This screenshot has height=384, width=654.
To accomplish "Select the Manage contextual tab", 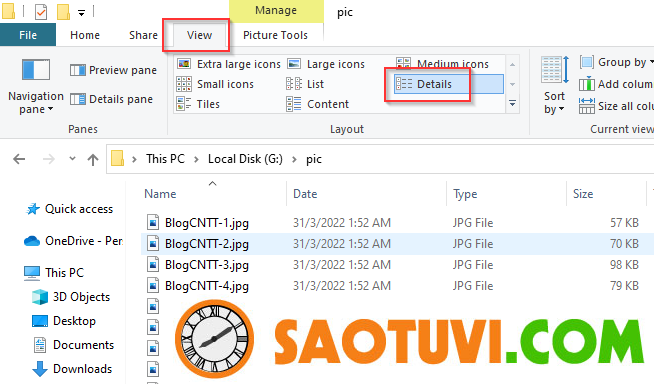I will coord(276,10).
